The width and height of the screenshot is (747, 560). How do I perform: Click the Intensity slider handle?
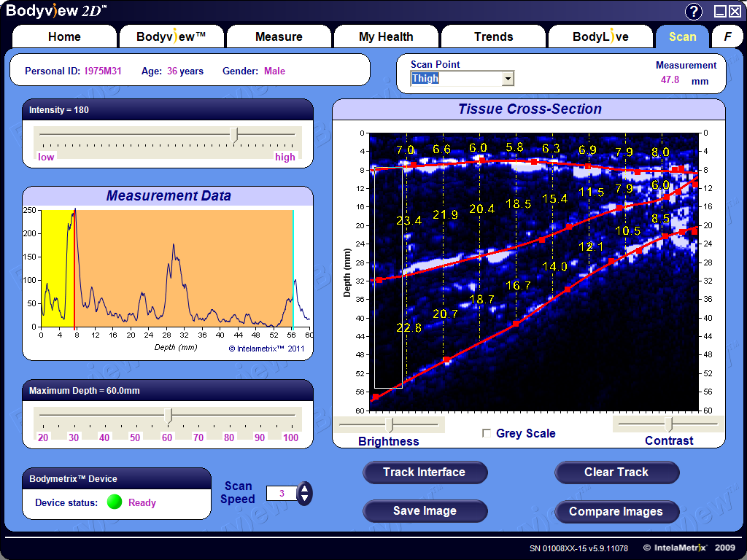tap(234, 135)
